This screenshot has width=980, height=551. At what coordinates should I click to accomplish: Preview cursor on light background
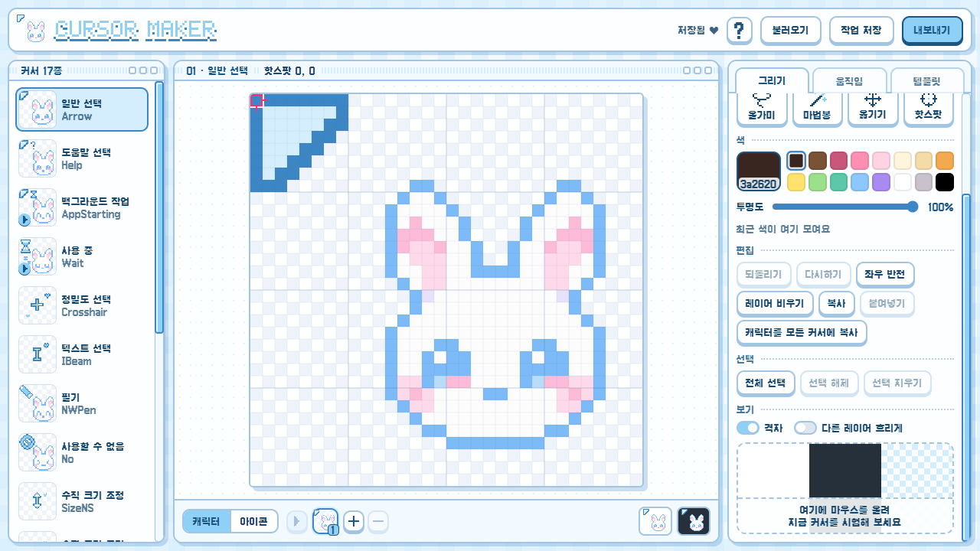655,522
